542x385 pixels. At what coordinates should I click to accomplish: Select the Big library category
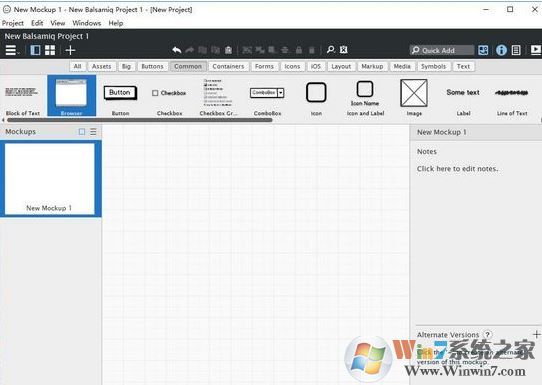(127, 66)
